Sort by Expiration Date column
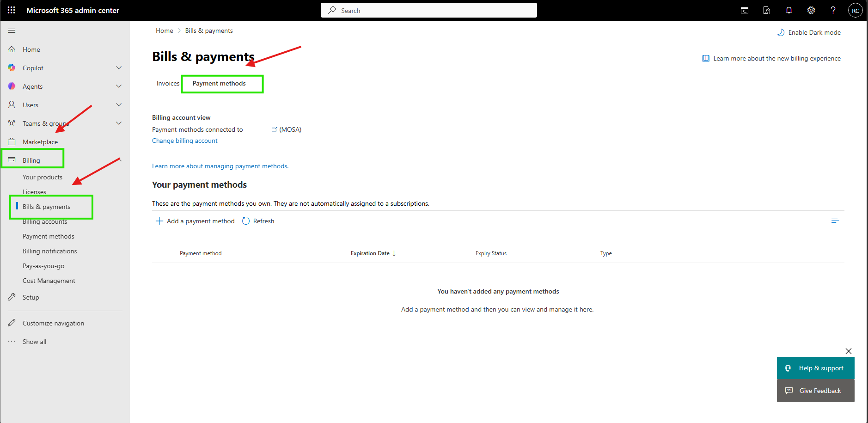Screen dimensions: 868x423 pos(373,253)
